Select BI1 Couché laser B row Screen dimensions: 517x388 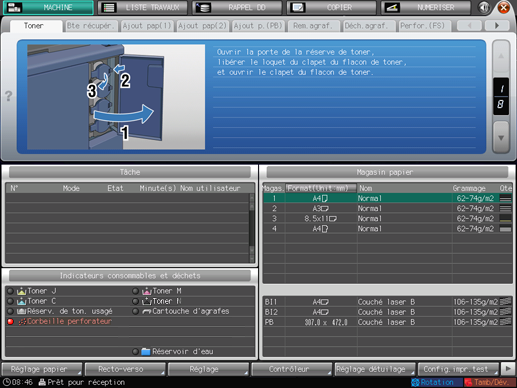pos(387,302)
